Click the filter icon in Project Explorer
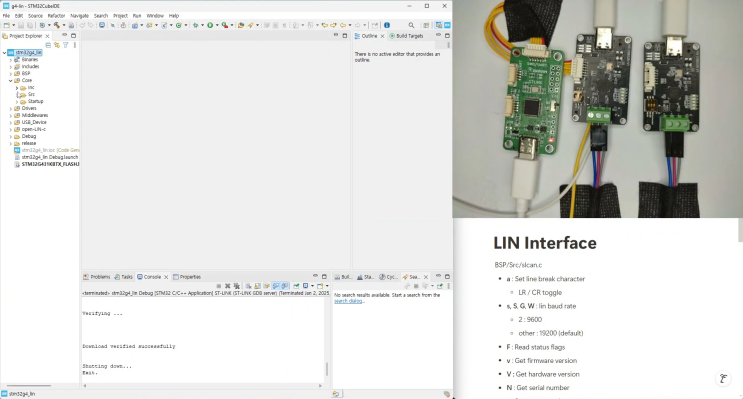Viewport: 743px width, 399px height. (x=65, y=45)
